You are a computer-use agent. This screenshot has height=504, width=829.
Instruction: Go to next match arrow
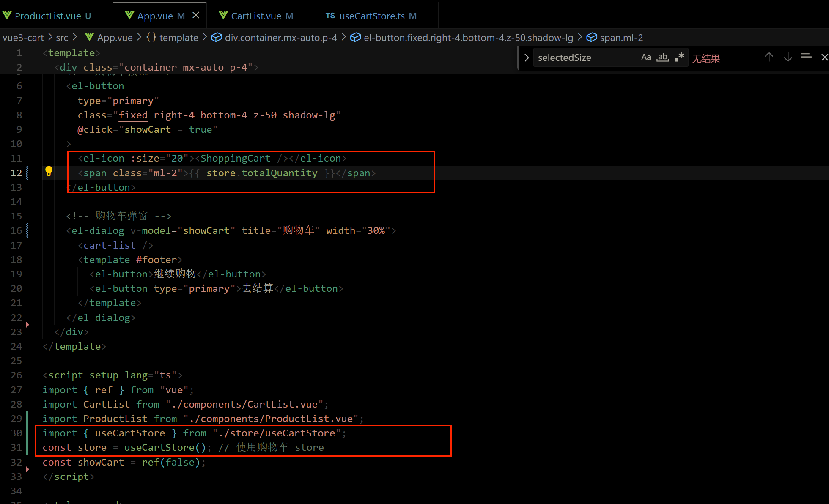click(788, 57)
